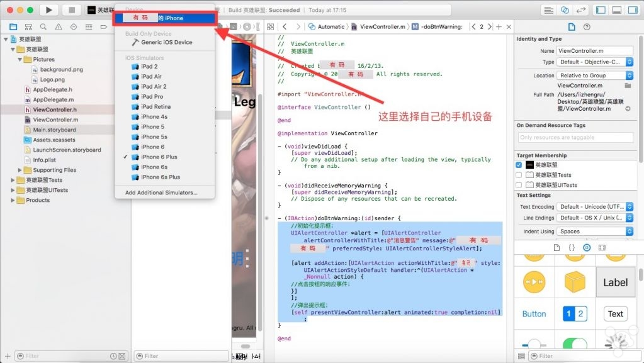The height and width of the screenshot is (363, 644).
Task: Pick the Label object in library
Action: pos(615,282)
